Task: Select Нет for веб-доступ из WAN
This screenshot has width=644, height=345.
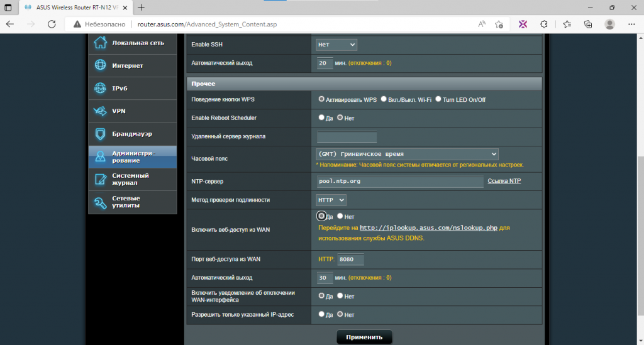Action: pos(340,216)
